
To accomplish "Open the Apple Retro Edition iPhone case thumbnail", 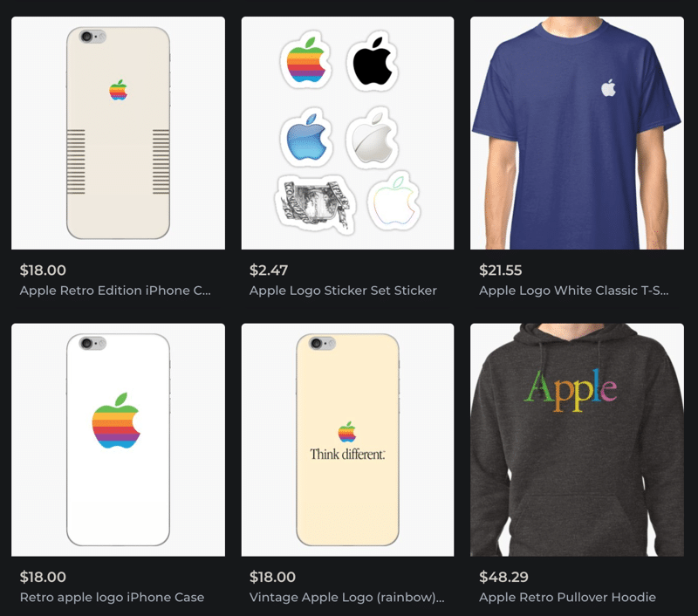I will 118,133.
